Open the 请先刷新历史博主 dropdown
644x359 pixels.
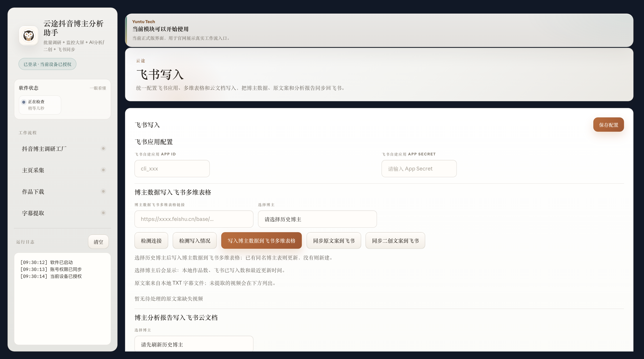194,344
